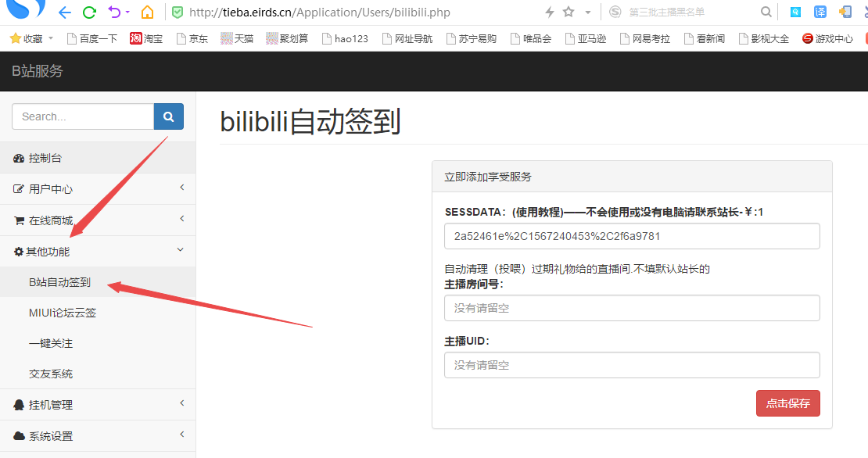Screen dimensions: 868x458
Task: Reload the page with the green refresh icon
Action: click(x=89, y=13)
